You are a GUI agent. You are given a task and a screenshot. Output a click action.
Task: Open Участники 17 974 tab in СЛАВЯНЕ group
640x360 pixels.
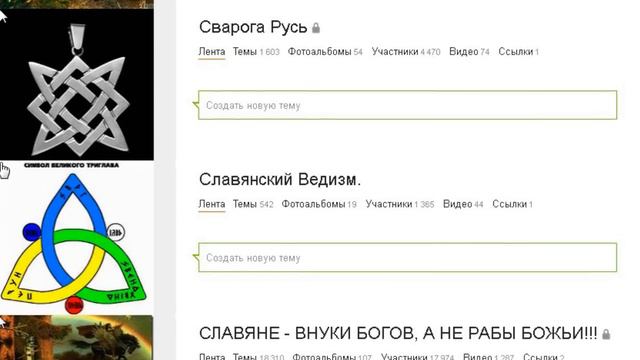coord(417,357)
